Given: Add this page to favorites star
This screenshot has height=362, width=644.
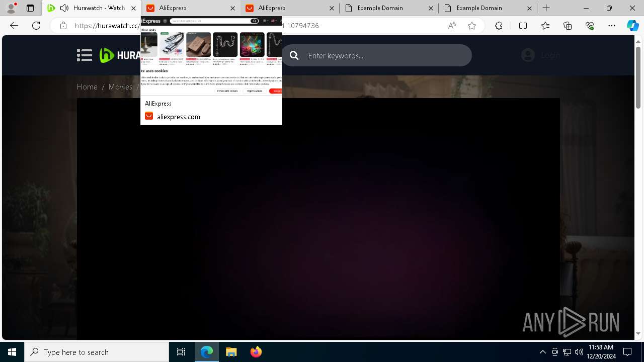Looking at the screenshot, I should [472, 26].
